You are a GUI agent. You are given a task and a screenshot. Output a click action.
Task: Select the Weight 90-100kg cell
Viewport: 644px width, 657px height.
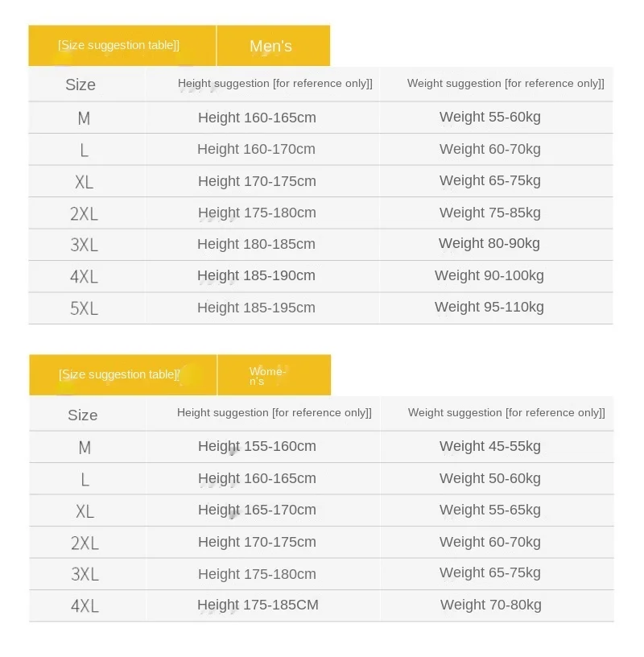[489, 275]
